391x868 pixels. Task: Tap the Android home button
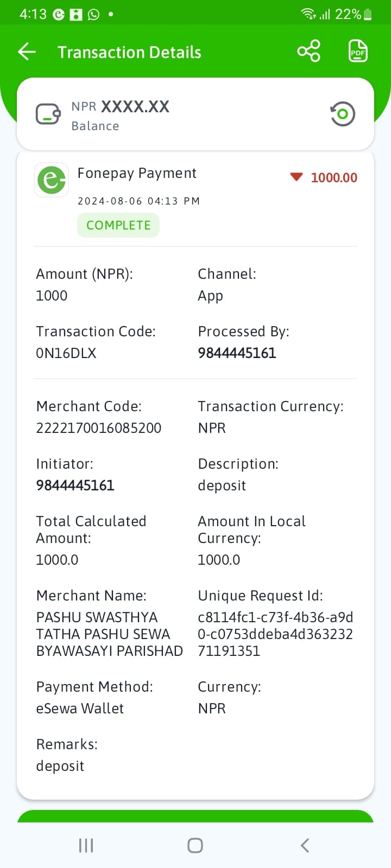pyautogui.click(x=195, y=845)
